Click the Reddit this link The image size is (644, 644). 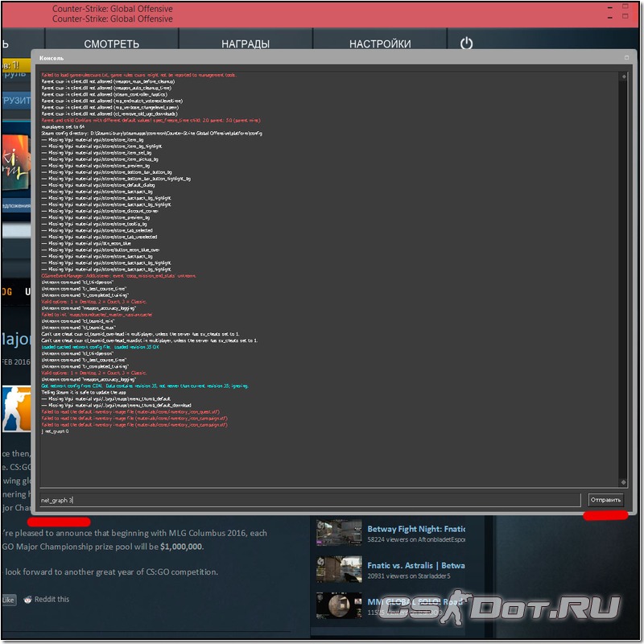[52, 599]
